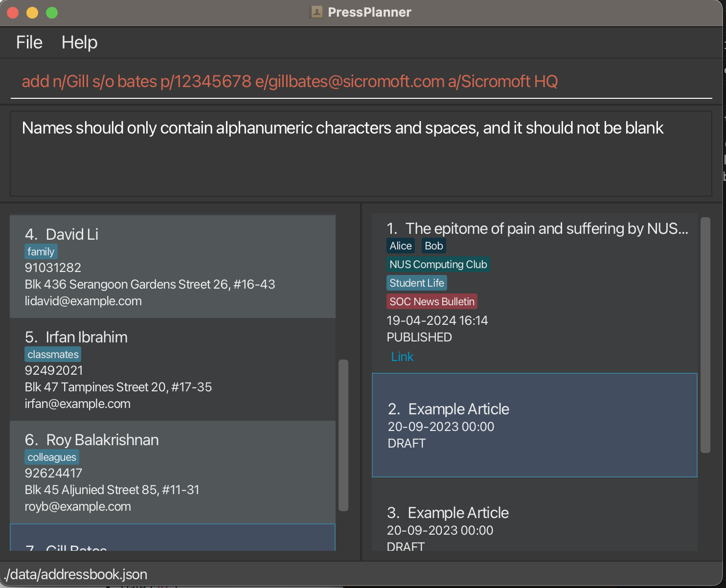Select the second Example Article card
This screenshot has height=588, width=726.
[x=534, y=425]
